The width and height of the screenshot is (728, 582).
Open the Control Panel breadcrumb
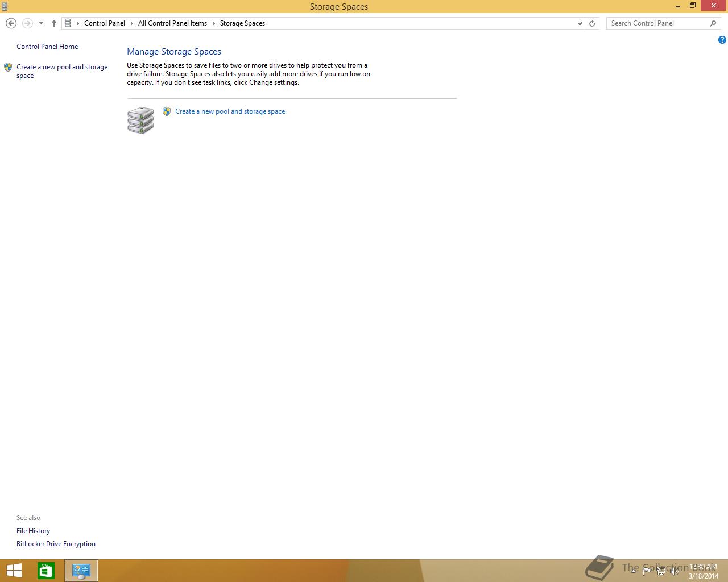tap(105, 23)
